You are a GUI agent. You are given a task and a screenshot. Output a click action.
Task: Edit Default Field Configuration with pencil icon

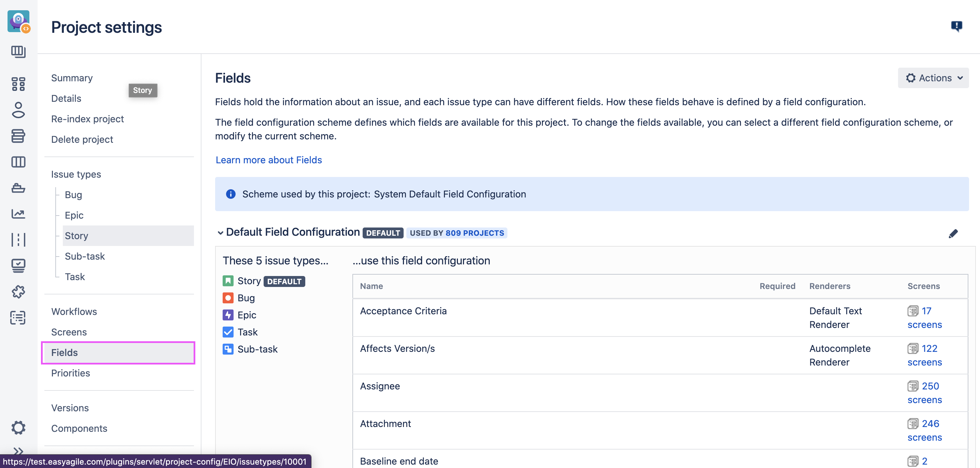coord(953,234)
